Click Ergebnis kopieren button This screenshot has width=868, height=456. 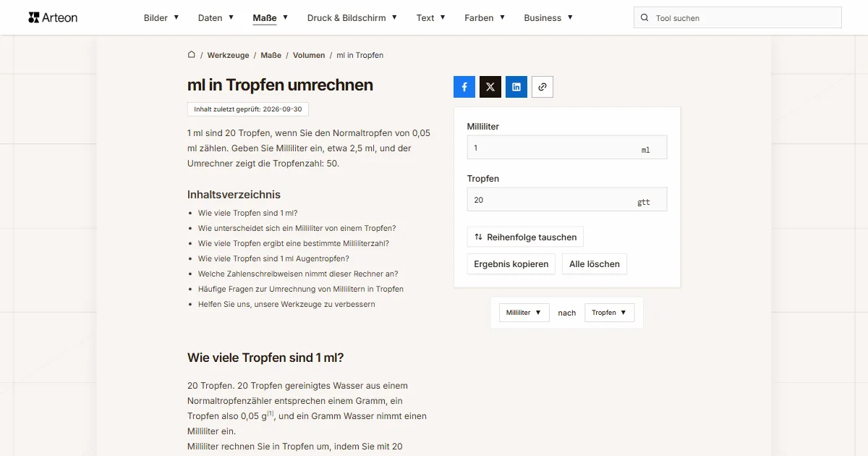[x=511, y=264]
